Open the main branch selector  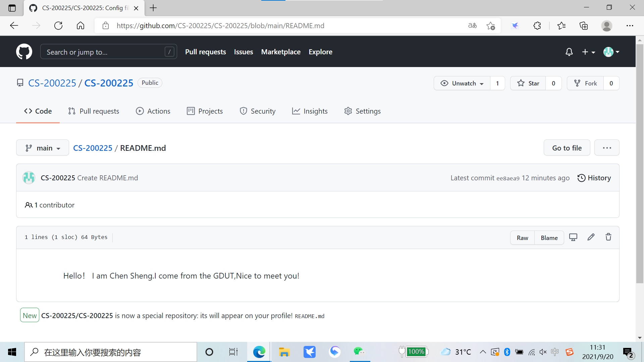(x=43, y=148)
